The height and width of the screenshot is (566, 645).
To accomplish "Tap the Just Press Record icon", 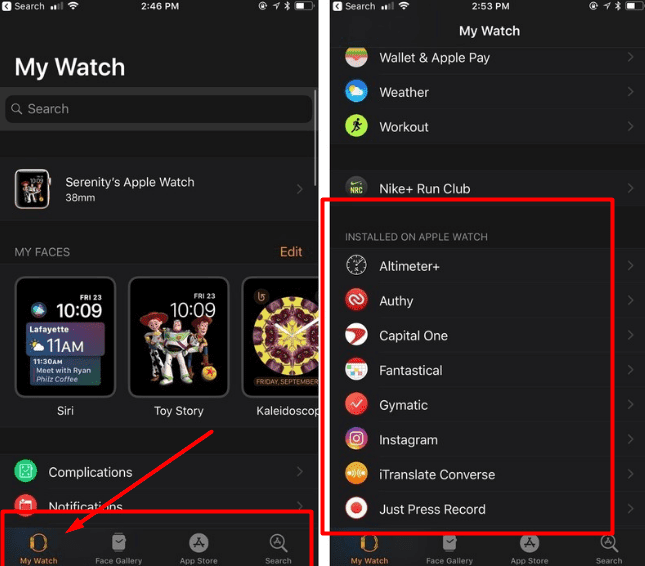I will tap(356, 508).
